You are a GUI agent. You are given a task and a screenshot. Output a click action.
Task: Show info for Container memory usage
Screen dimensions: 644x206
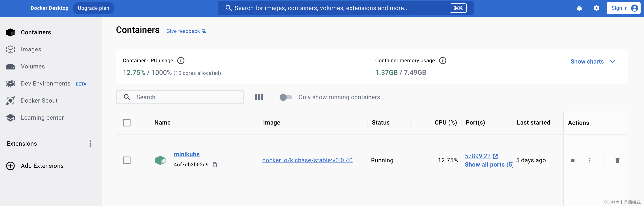click(442, 61)
